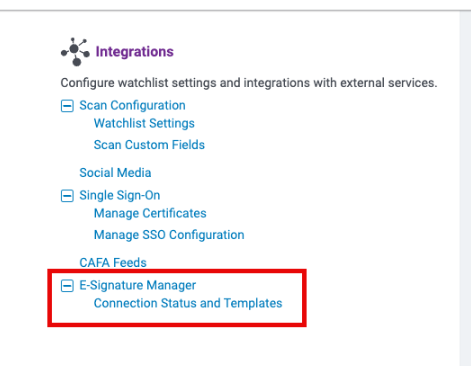Click the Integrations description sentence
The image size is (471, 366).
(x=249, y=83)
